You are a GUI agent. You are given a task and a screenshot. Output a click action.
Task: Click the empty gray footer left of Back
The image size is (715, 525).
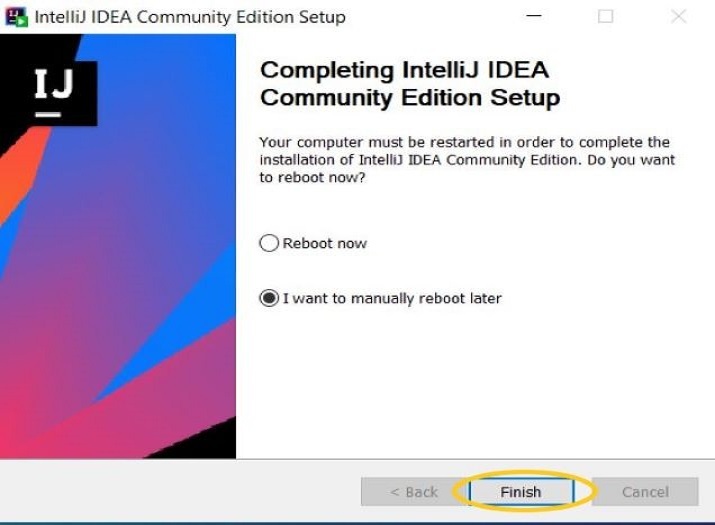click(x=180, y=492)
